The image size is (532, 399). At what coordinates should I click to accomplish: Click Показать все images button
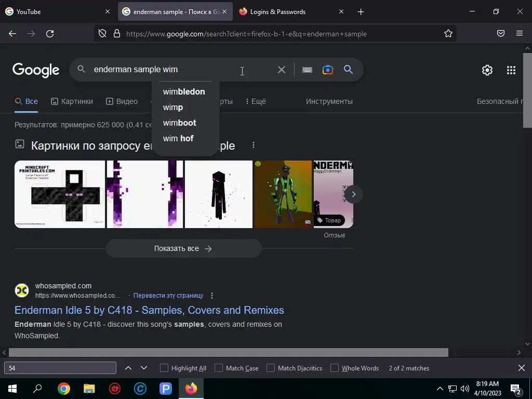(x=183, y=249)
